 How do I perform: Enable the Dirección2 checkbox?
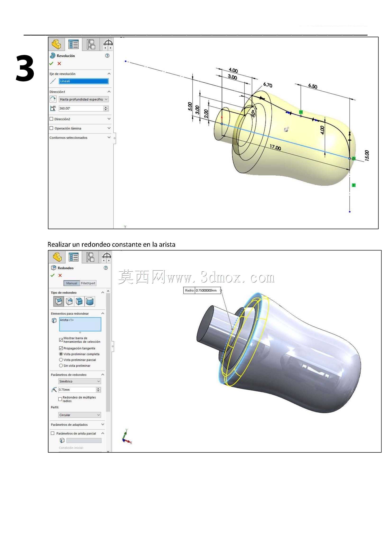[51, 119]
